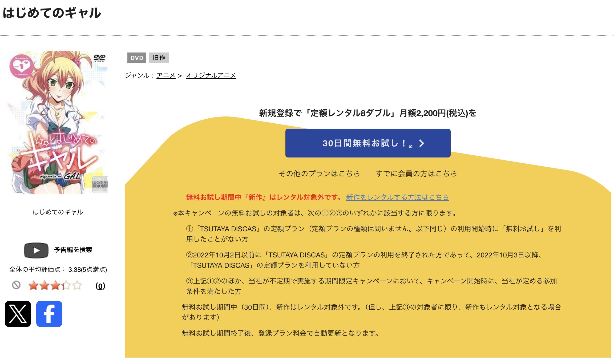The height and width of the screenshot is (364, 614).
Task: Click the 無料お試し期間終了後、登録プラン料金で自動更新 text
Action: coord(281,333)
